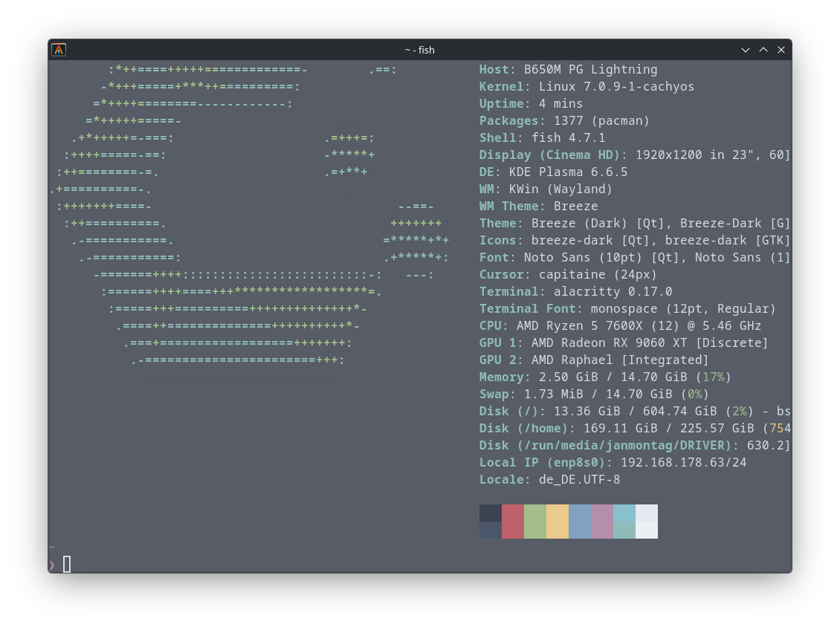Click the Host line 'B650M PG Lightning'
This screenshot has height=630, width=840.
(568, 70)
